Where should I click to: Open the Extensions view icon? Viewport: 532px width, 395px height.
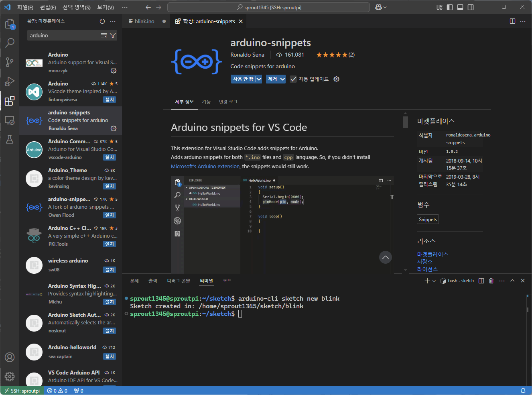(10, 101)
